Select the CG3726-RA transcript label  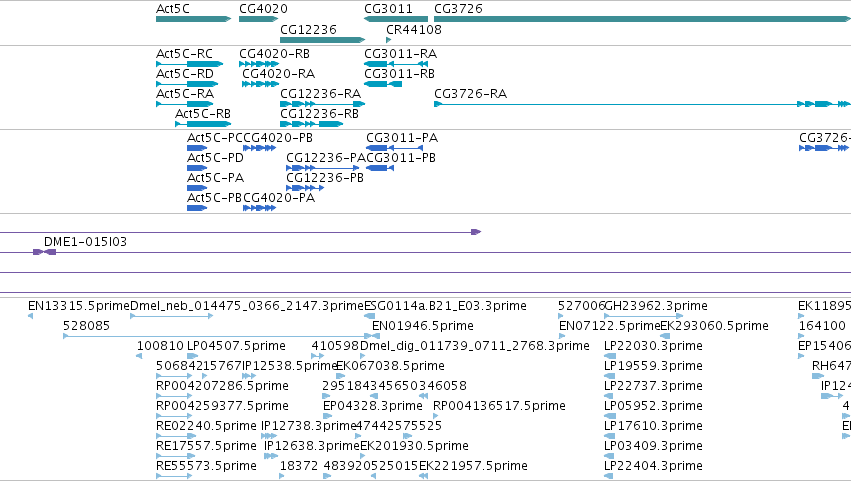pos(470,94)
